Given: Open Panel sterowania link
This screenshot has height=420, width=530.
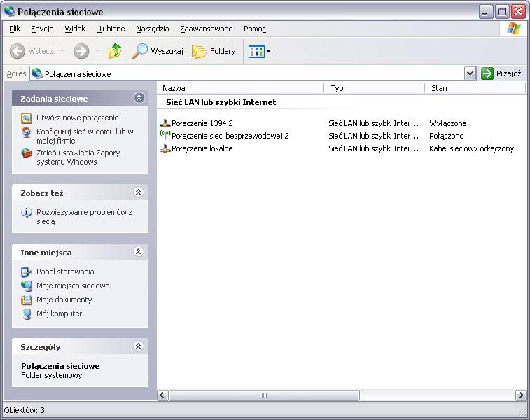Looking at the screenshot, I should [65, 272].
